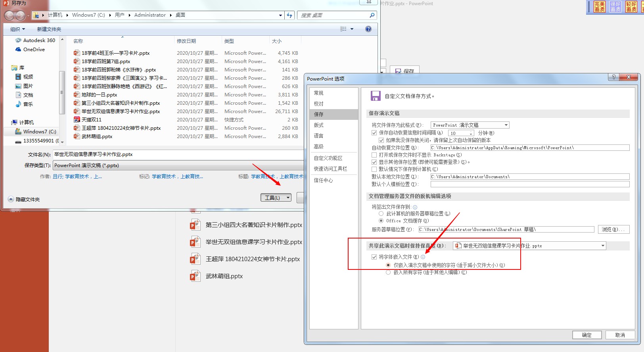Click 取消 in PowerPoint options
644x352 pixels.
(x=620, y=335)
